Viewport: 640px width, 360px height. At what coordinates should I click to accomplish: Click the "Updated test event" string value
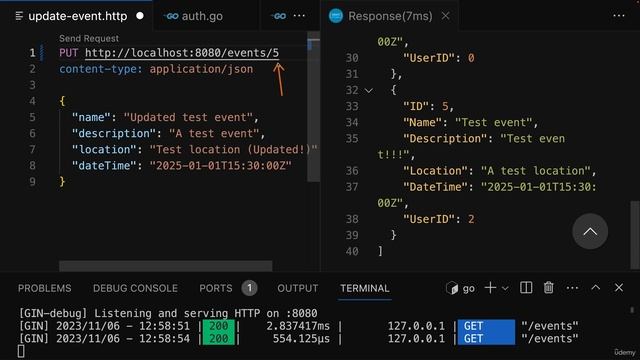click(x=188, y=118)
